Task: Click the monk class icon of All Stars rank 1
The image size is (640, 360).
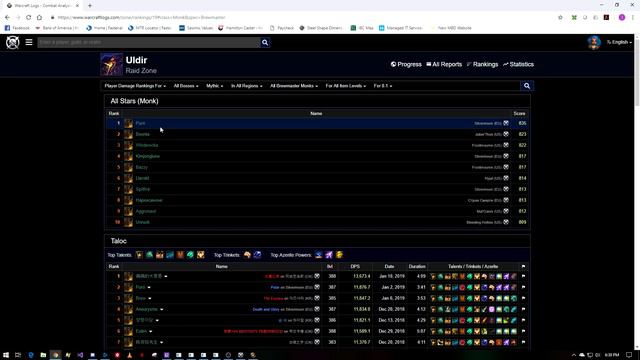Action: [129, 123]
